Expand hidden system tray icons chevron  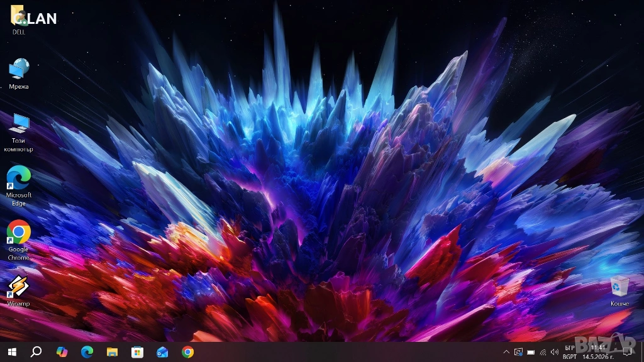[506, 352]
